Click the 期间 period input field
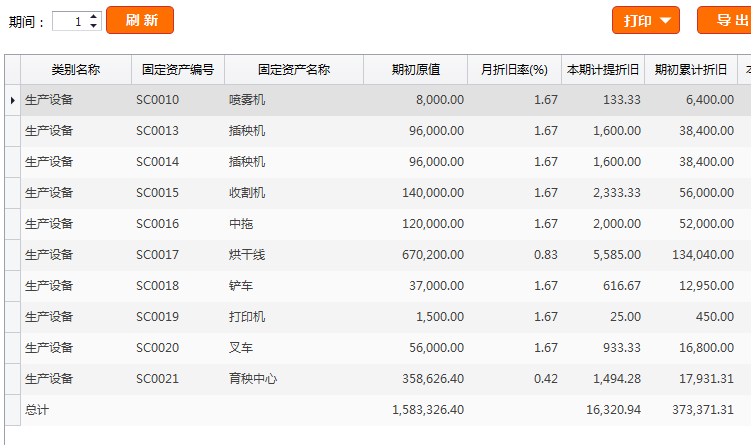751x445 pixels. [x=69, y=21]
